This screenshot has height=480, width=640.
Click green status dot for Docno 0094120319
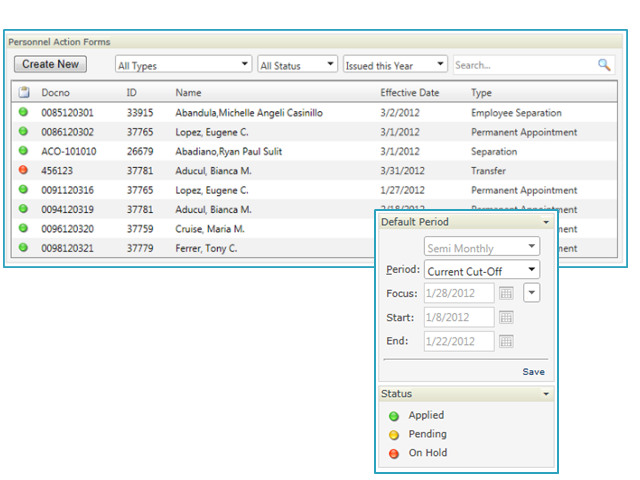(x=24, y=209)
